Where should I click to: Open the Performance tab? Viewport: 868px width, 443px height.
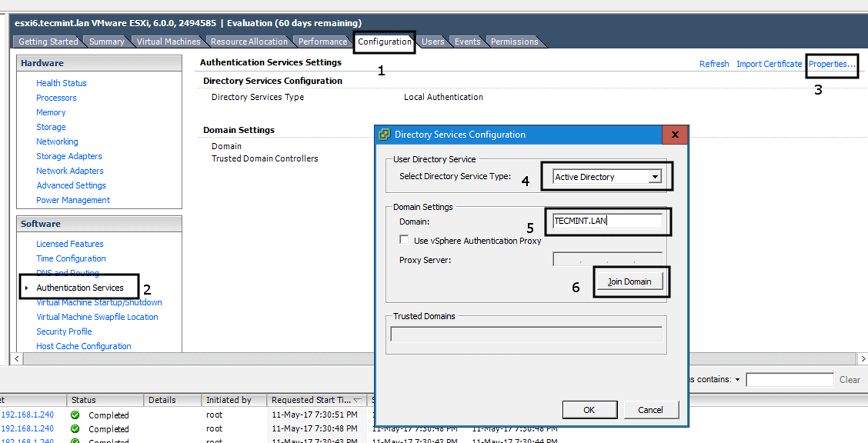tap(323, 42)
